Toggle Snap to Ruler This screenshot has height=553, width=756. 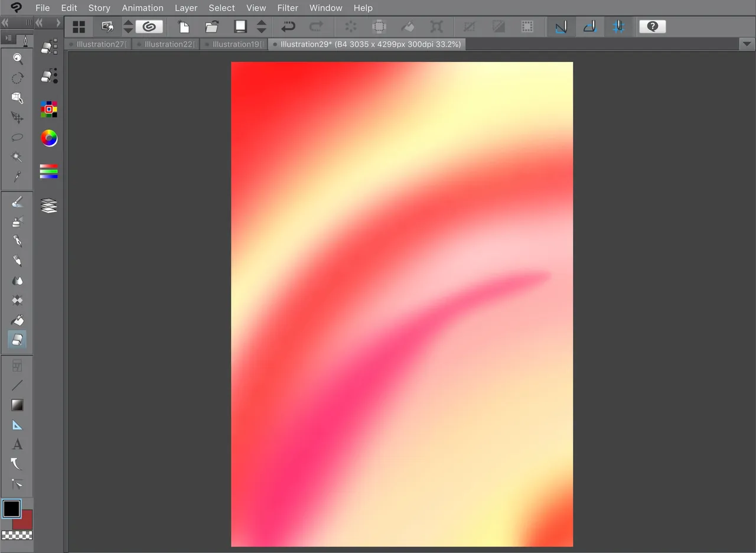click(561, 27)
